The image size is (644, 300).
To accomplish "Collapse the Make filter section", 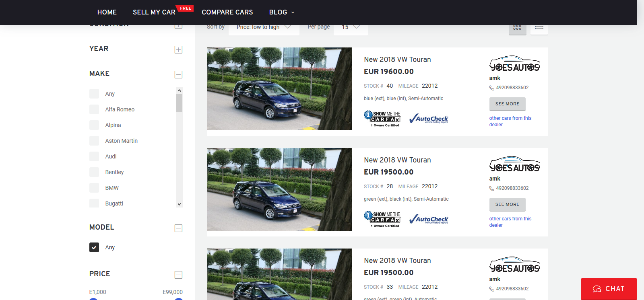I will (178, 74).
